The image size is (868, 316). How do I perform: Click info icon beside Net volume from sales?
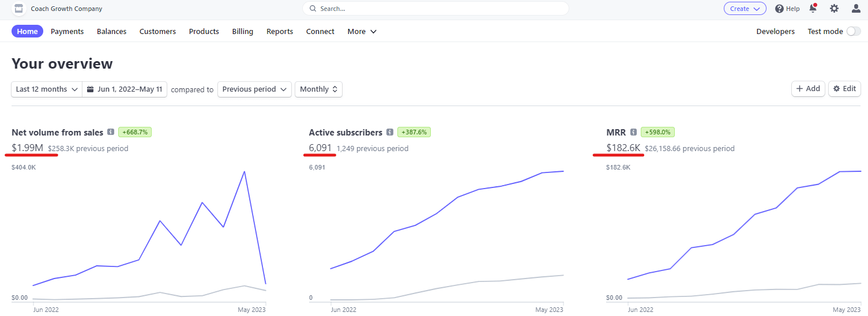tap(111, 133)
